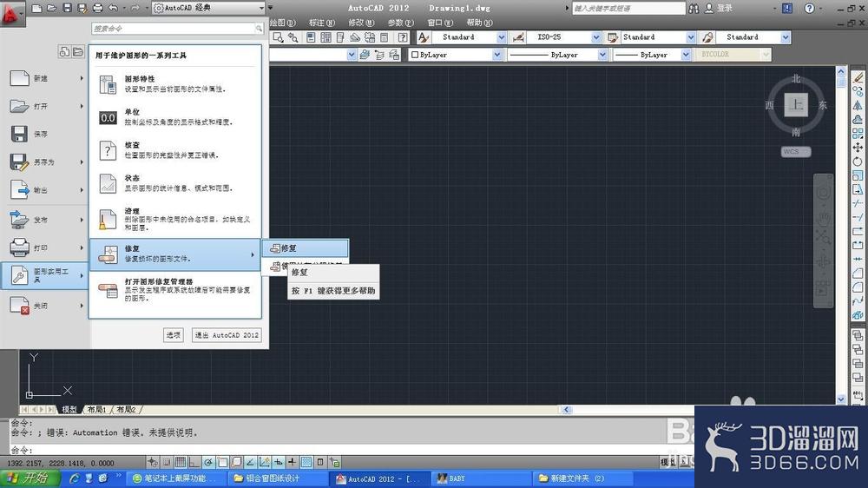868x488 pixels.
Task: Click the sign-in 登录 link
Action: coord(725,8)
